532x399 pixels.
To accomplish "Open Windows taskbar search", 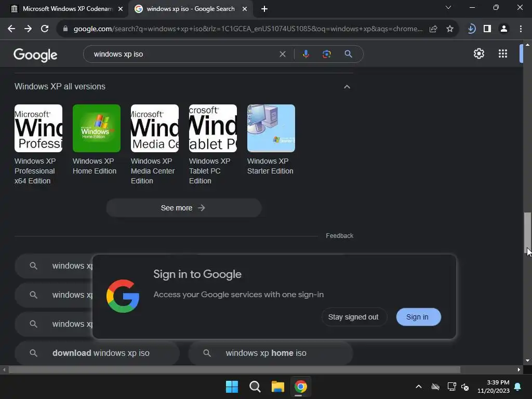I will click(255, 387).
